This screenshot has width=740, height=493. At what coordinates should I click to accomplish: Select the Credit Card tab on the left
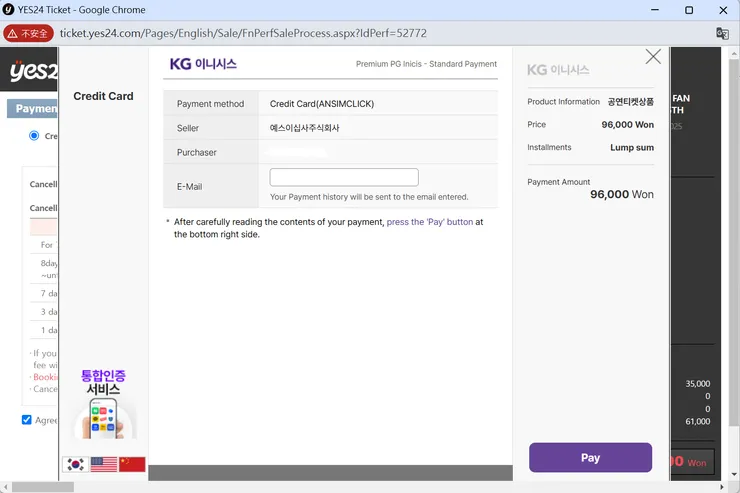[x=103, y=96]
